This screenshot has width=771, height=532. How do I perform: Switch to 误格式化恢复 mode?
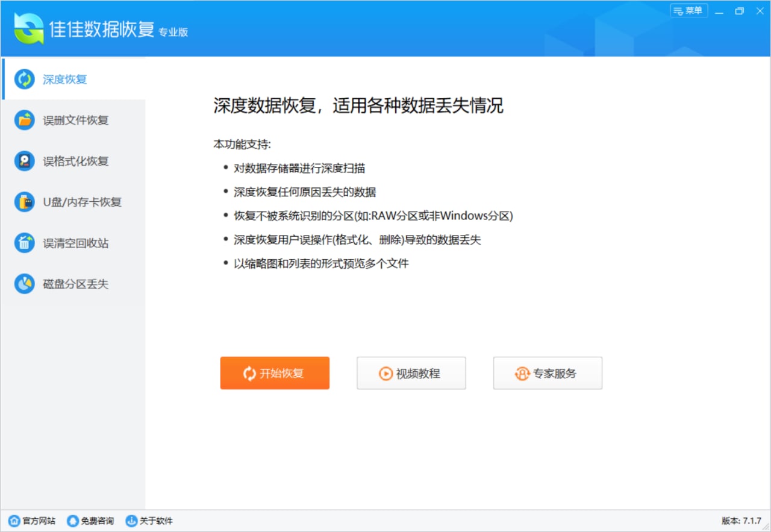point(73,161)
